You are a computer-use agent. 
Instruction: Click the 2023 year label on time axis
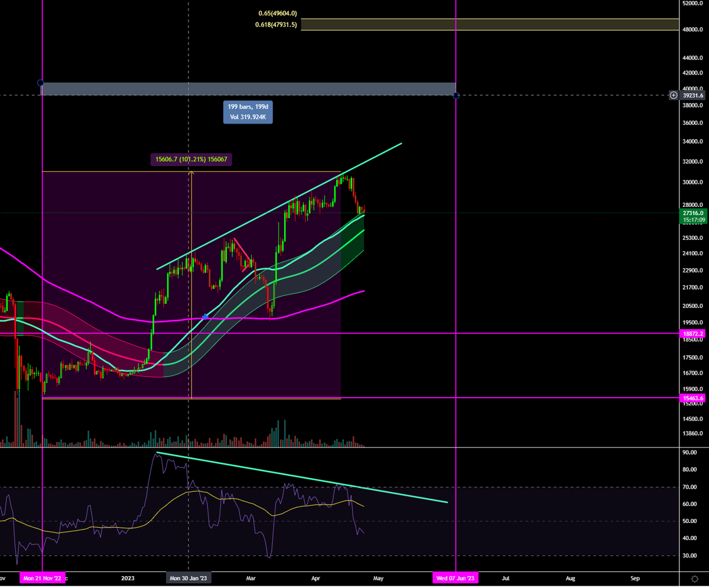[128, 579]
